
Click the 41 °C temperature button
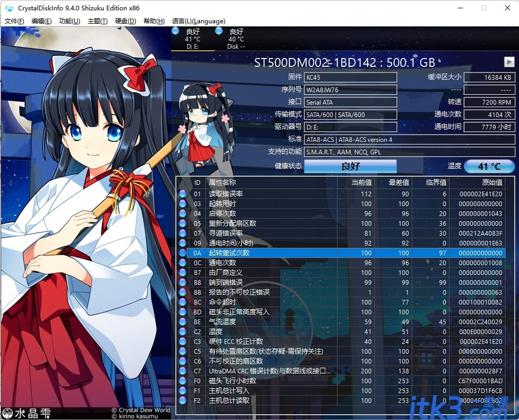pos(489,166)
